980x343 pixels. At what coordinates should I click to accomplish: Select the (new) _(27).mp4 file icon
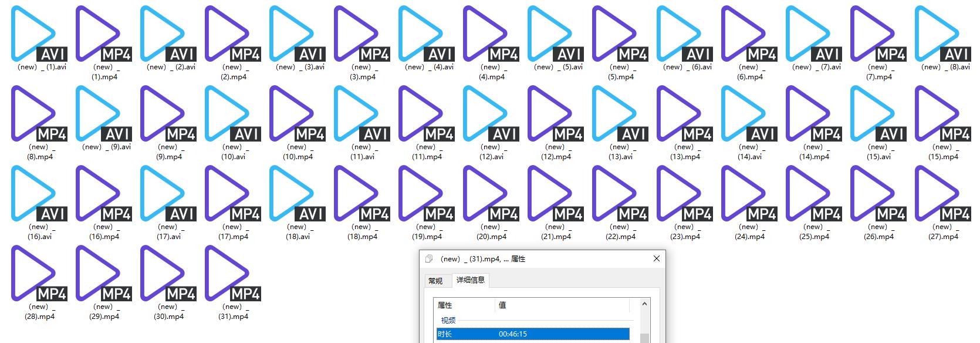(942, 193)
